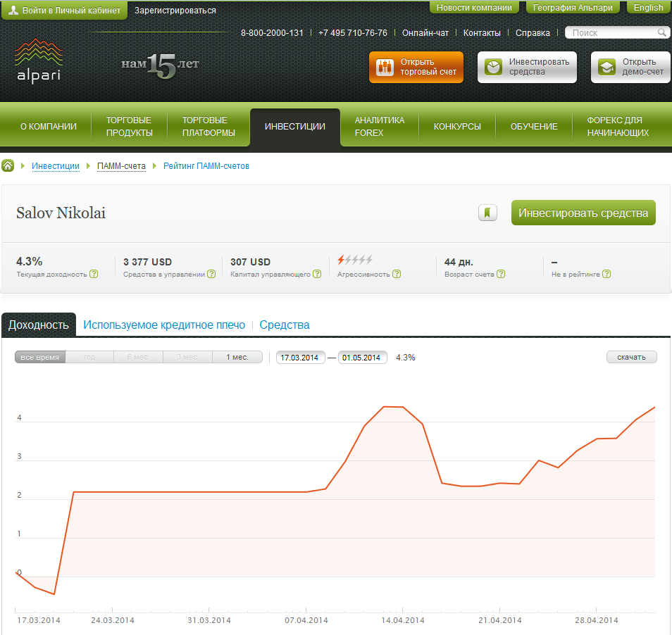The image size is (672, 635).
Task: Click Рейтинг ПАММ-счетов breadcrumb link
Action: click(206, 166)
